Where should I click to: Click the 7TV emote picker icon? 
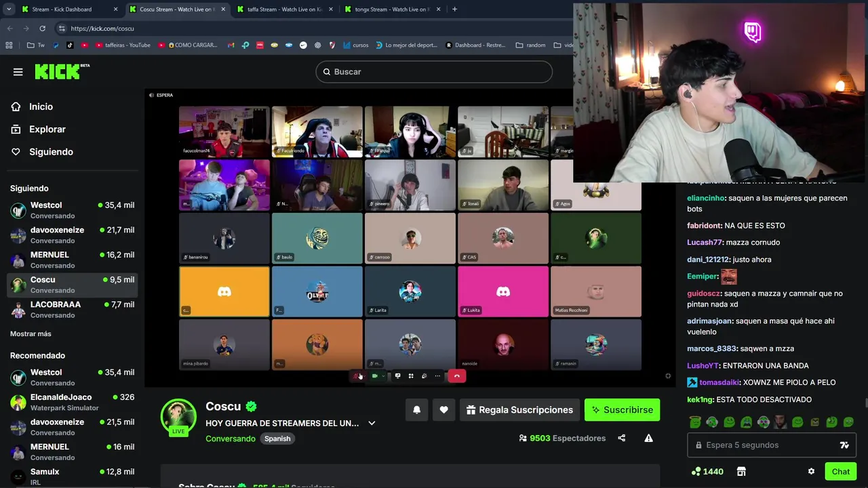tap(844, 445)
